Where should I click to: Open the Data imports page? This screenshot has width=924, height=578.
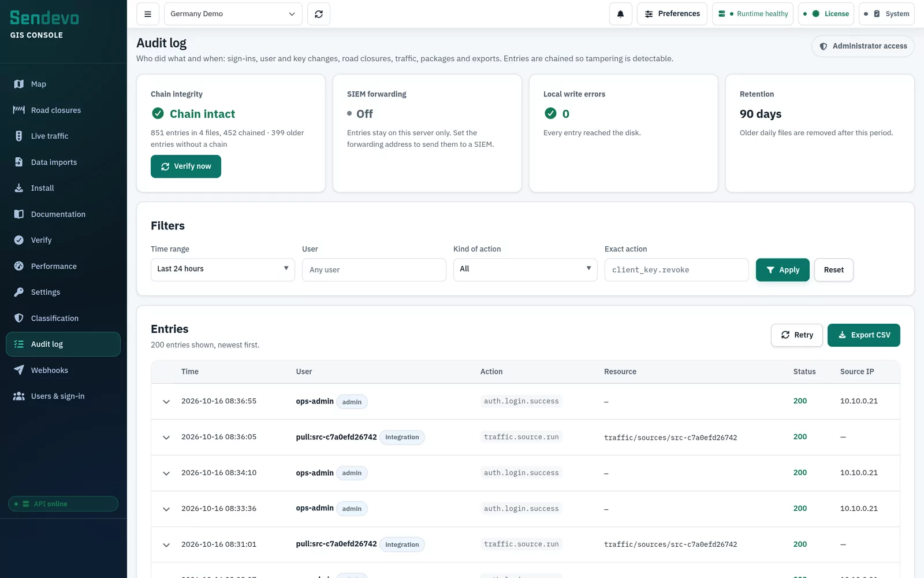coord(63,162)
